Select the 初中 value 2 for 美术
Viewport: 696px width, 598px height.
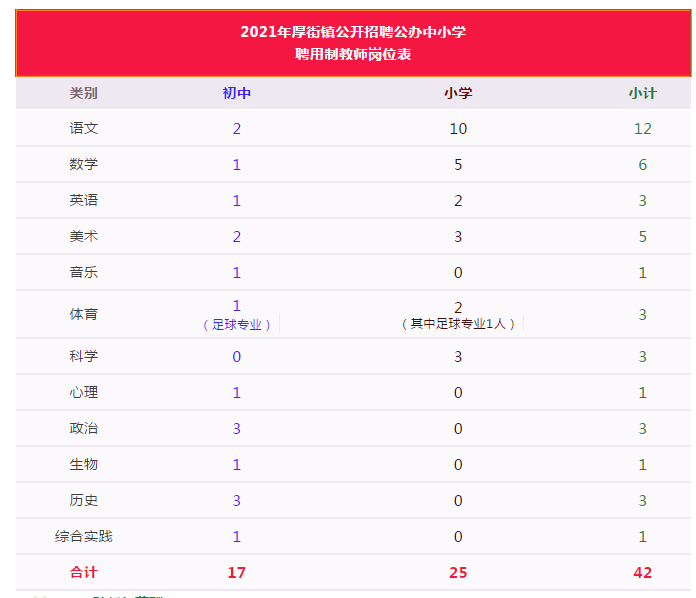click(237, 237)
